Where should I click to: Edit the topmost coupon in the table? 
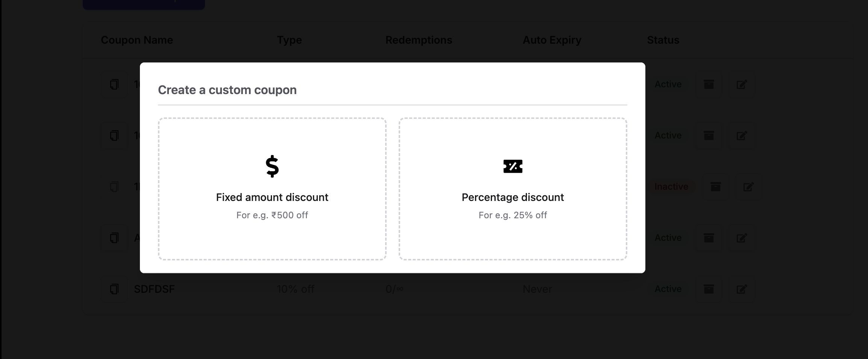742,84
